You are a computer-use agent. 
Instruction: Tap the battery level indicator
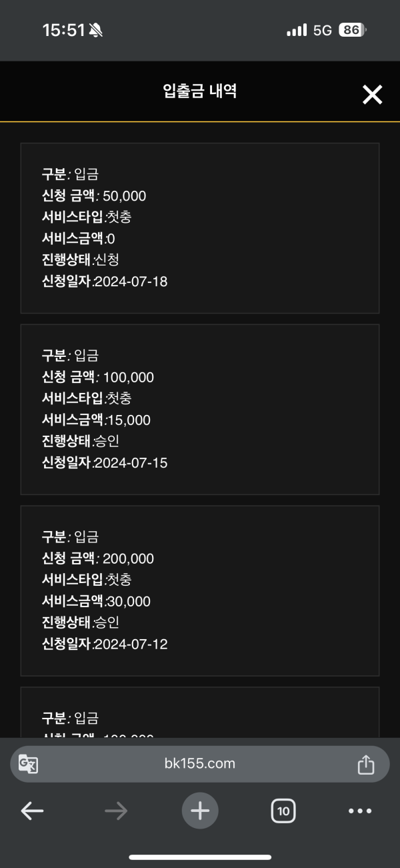[352, 30]
